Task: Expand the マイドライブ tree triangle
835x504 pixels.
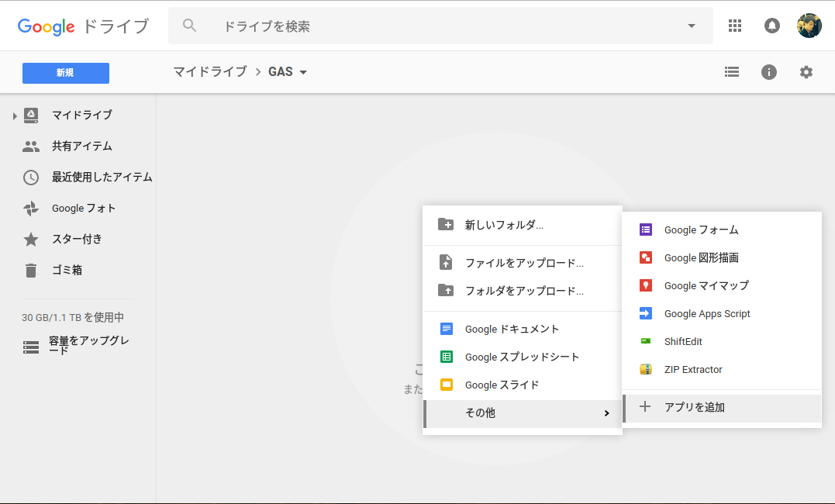Action: [x=15, y=116]
